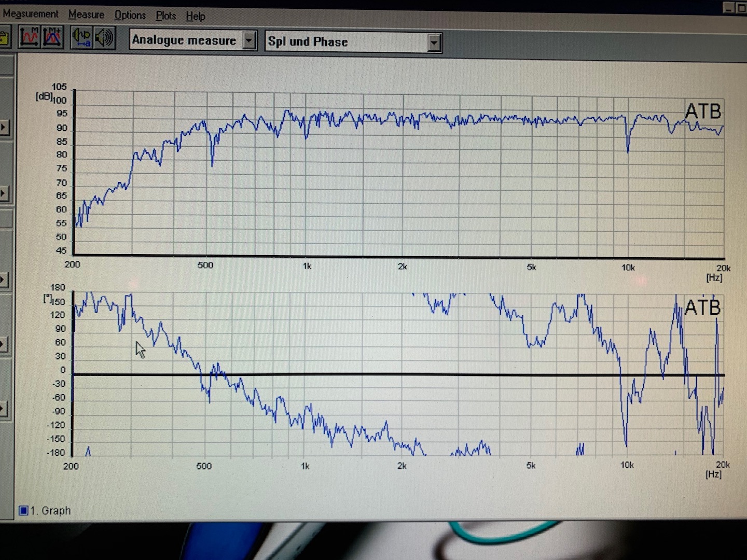Click side panel arrow beside the 60 degree tick

click(4, 344)
